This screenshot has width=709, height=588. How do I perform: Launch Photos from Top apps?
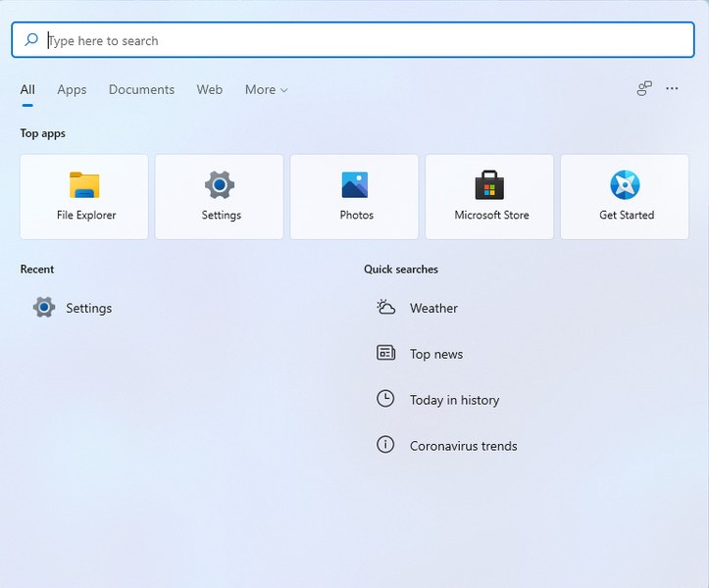[x=355, y=197]
